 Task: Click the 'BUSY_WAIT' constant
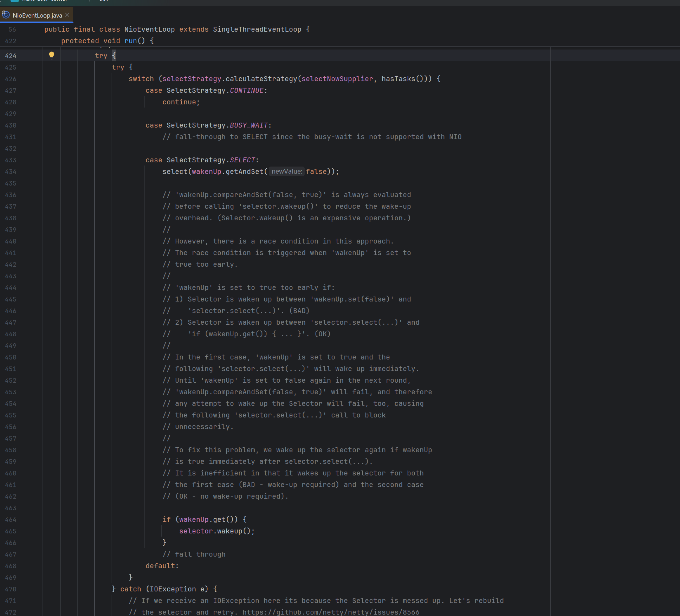(x=249, y=125)
